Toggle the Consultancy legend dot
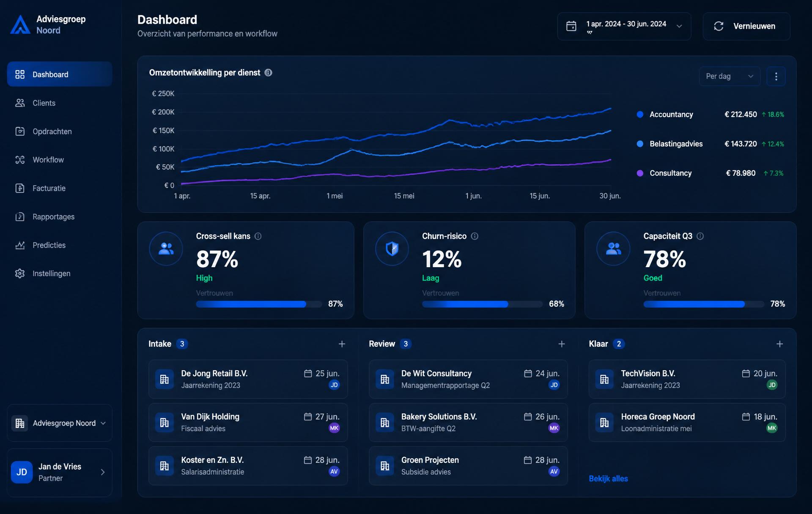 point(640,173)
